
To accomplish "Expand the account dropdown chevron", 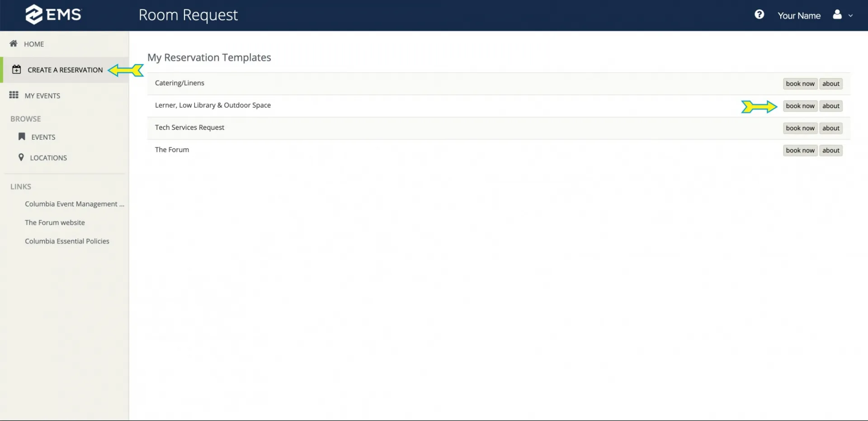I will pyautogui.click(x=850, y=15).
